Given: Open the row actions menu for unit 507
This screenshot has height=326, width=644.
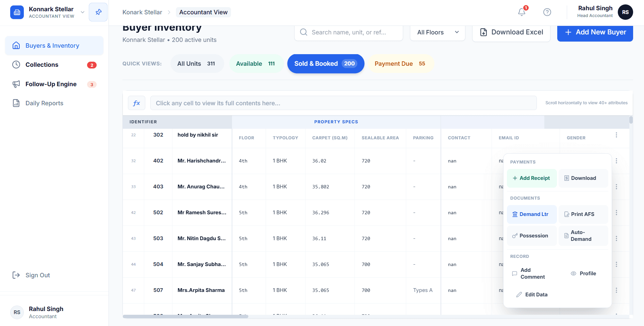Looking at the screenshot, I should [x=616, y=290].
